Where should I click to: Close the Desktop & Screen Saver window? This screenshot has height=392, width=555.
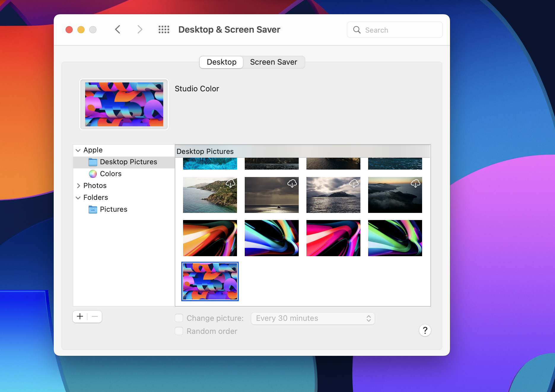click(x=69, y=30)
